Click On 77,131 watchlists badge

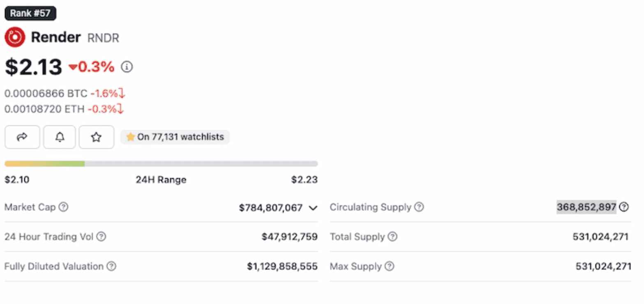tap(175, 137)
